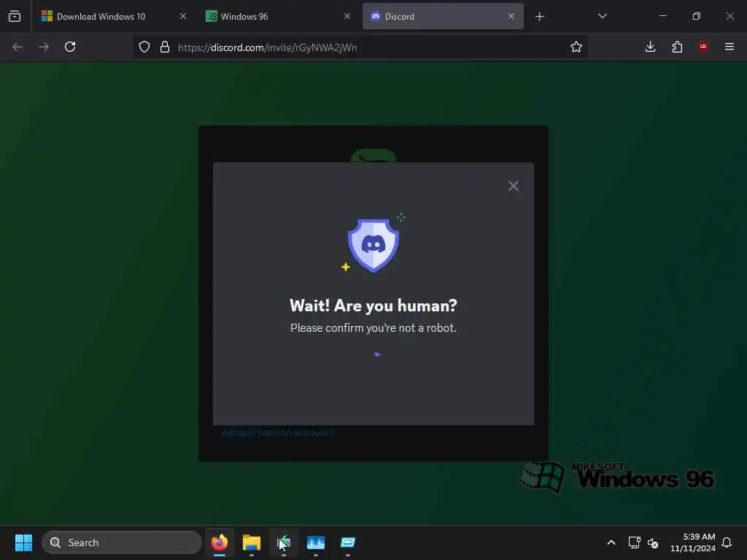The height and width of the screenshot is (560, 747).
Task: Open the blue chart taskbar app
Action: [316, 542]
